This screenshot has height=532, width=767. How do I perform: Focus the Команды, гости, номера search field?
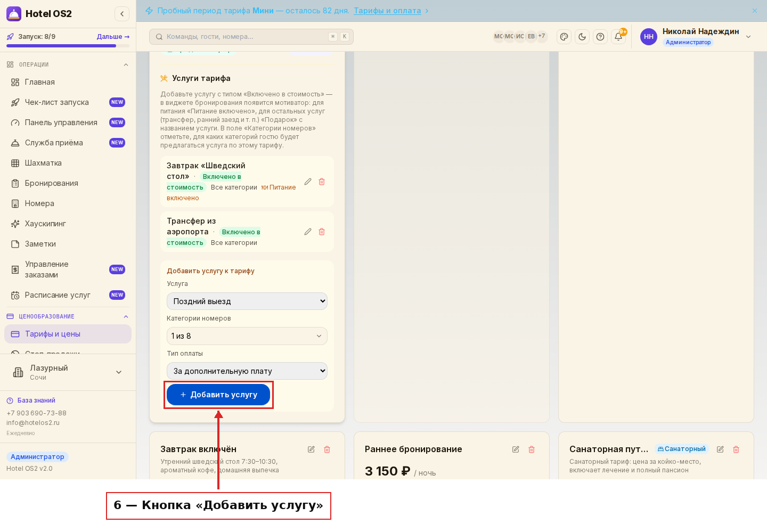click(x=251, y=37)
